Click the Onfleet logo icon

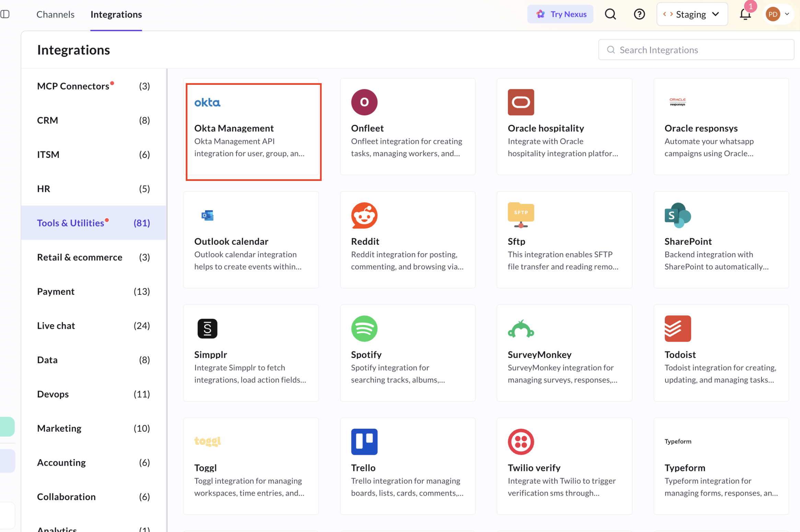(364, 102)
